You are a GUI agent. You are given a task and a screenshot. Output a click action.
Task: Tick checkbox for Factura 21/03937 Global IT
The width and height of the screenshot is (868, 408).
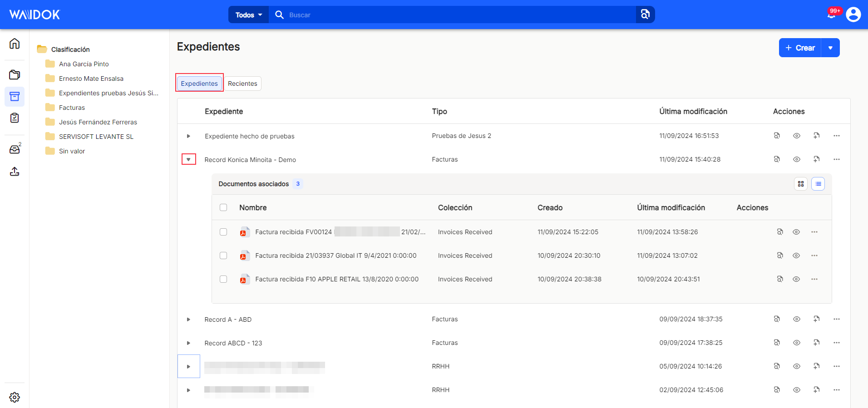pos(223,256)
